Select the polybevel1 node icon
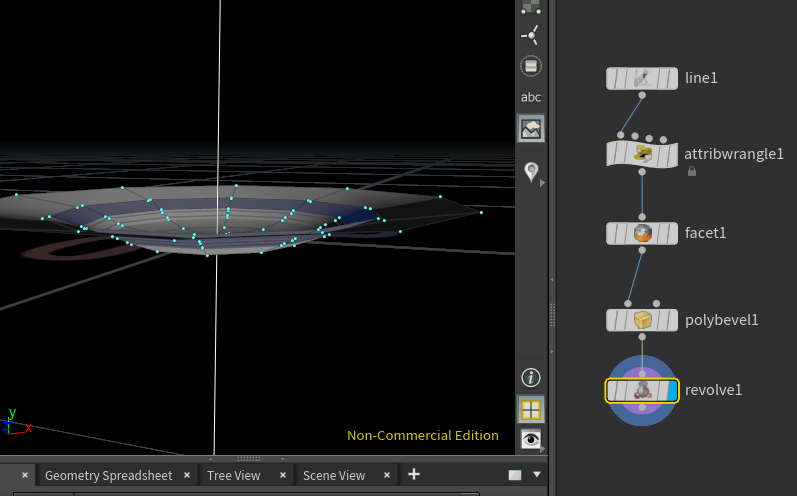 click(x=642, y=320)
